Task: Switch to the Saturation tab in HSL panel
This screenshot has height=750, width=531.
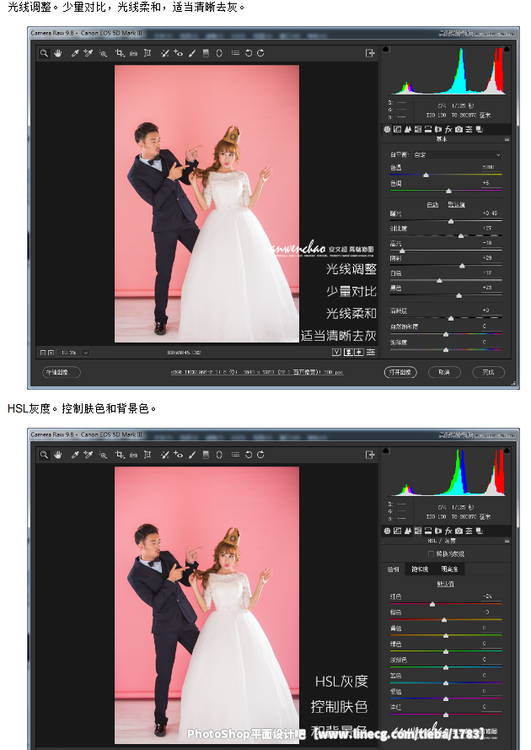Action: coord(420,569)
